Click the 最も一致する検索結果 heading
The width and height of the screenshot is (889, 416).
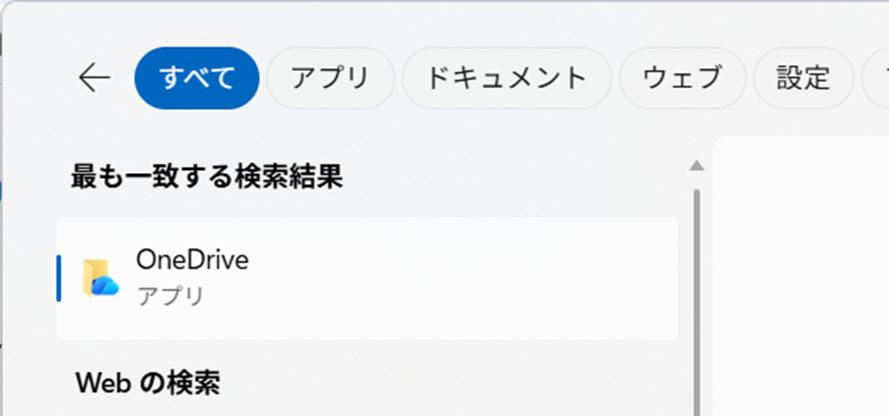[207, 177]
